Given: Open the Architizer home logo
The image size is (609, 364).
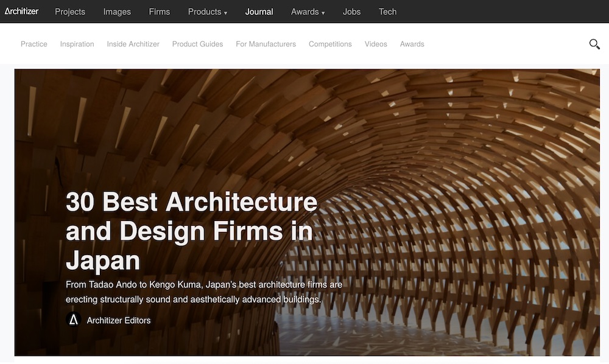Looking at the screenshot, I should [21, 11].
